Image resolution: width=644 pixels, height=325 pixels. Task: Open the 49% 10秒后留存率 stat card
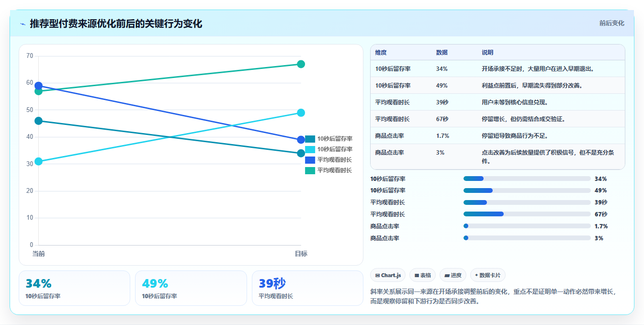click(x=191, y=288)
